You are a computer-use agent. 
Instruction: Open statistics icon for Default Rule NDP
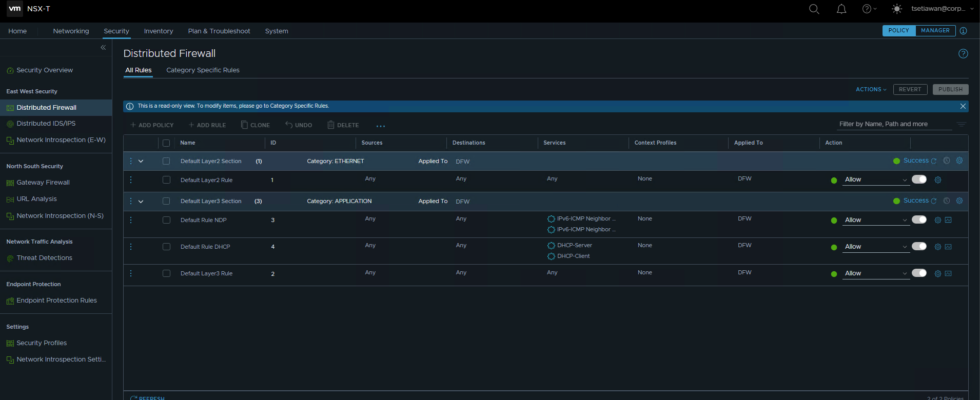948,220
